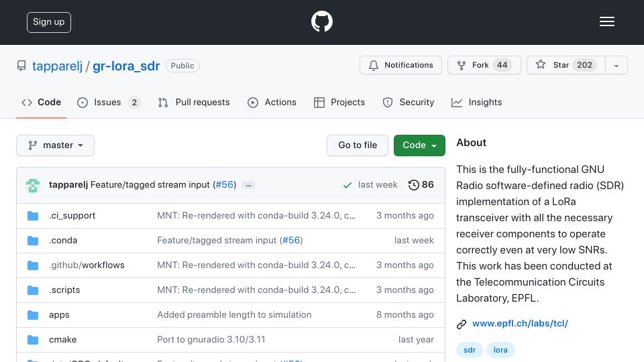Expand the Star lists dropdown arrow
This screenshot has width=644, height=362.
[616, 66]
